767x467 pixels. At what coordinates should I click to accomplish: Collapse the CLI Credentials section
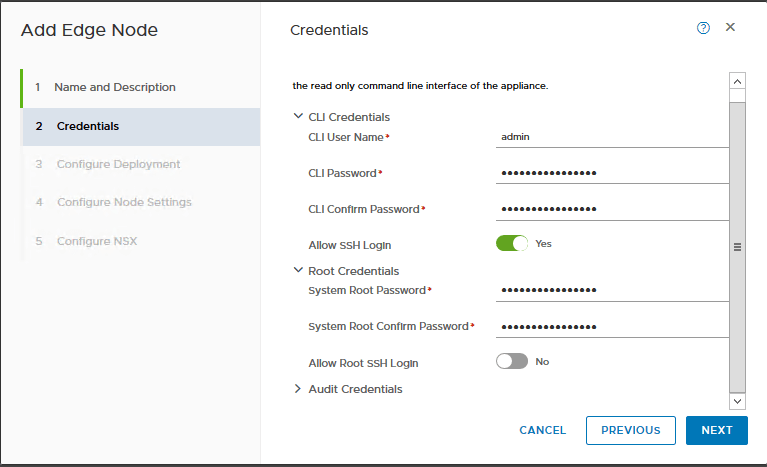click(298, 116)
